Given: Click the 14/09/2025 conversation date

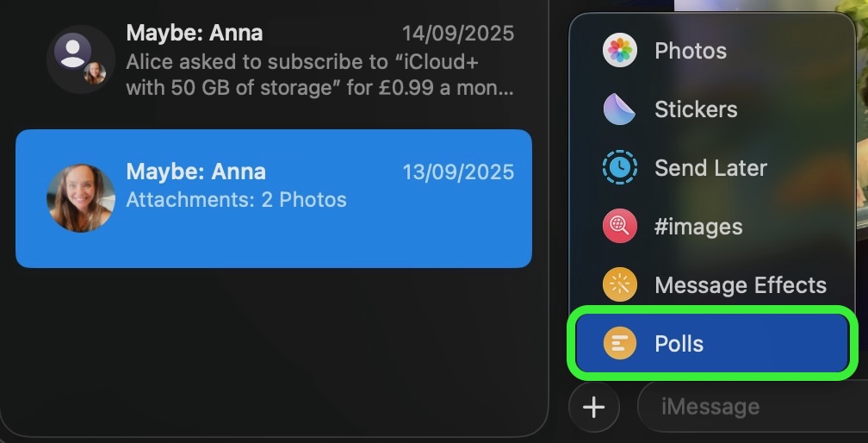Looking at the screenshot, I should click(458, 34).
